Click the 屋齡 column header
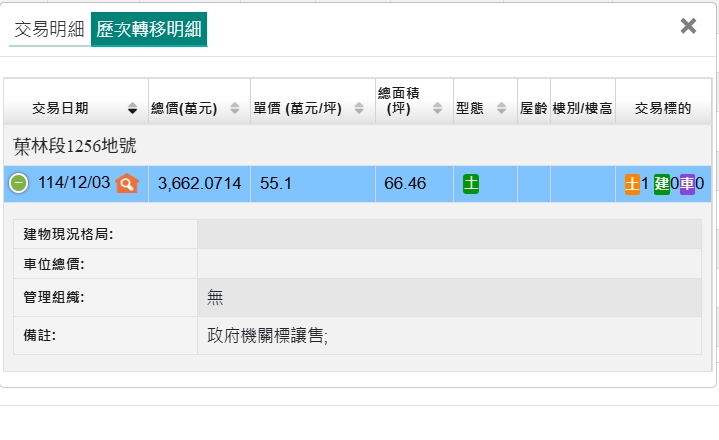Image resolution: width=719 pixels, height=440 pixels. 533,108
